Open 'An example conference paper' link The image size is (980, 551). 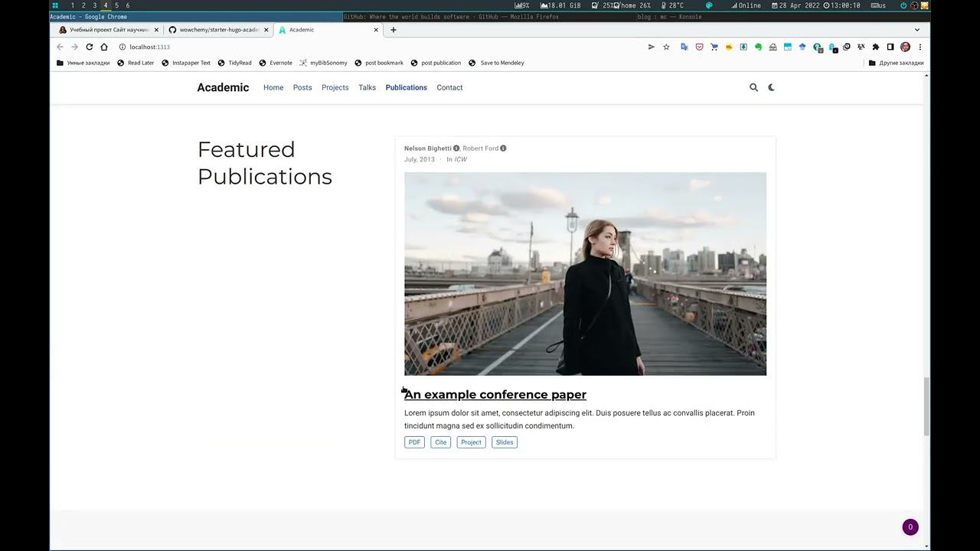pos(495,395)
